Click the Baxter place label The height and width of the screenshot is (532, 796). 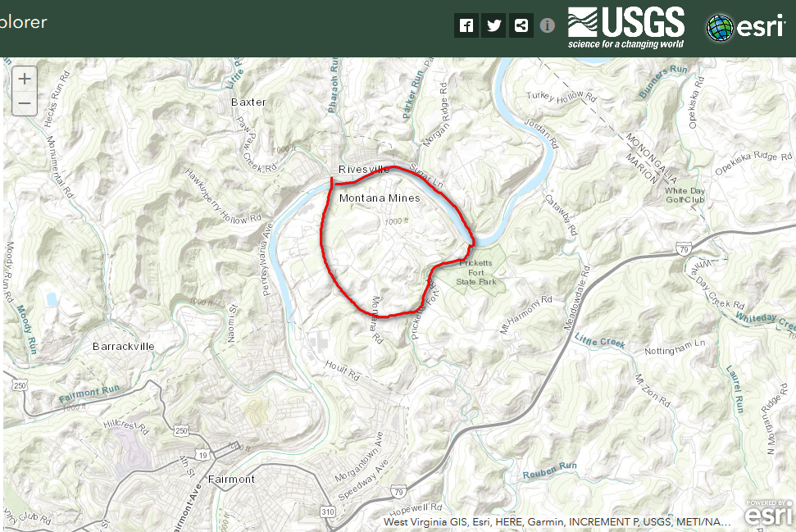click(248, 102)
